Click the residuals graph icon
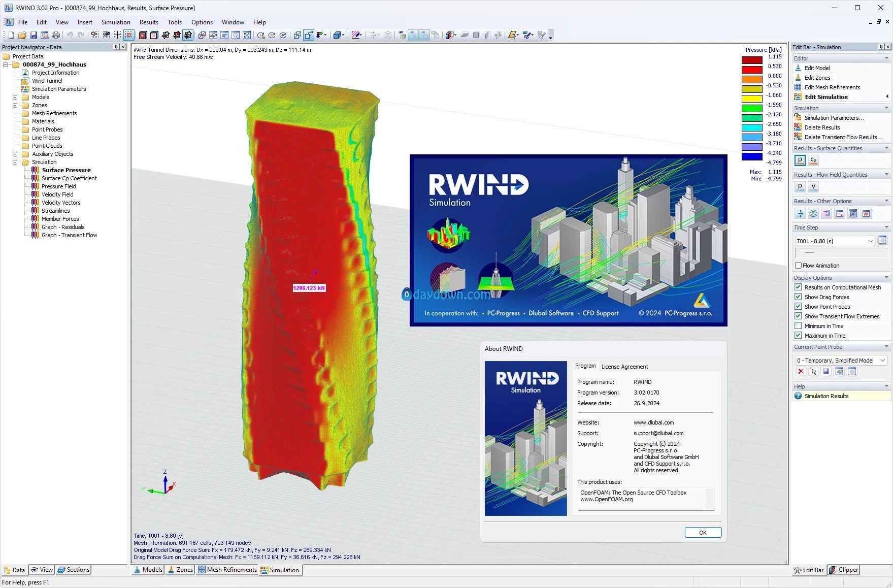This screenshot has width=893, height=588. point(840,213)
